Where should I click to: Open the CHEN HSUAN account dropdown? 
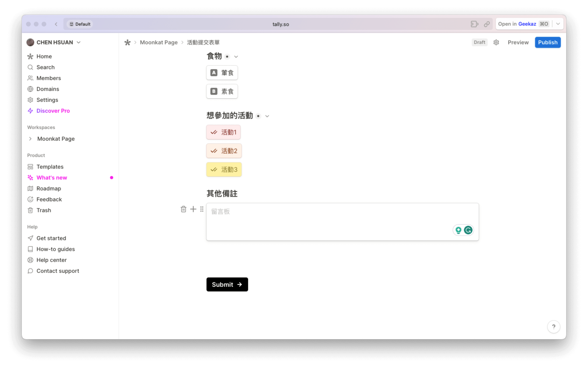pos(54,42)
